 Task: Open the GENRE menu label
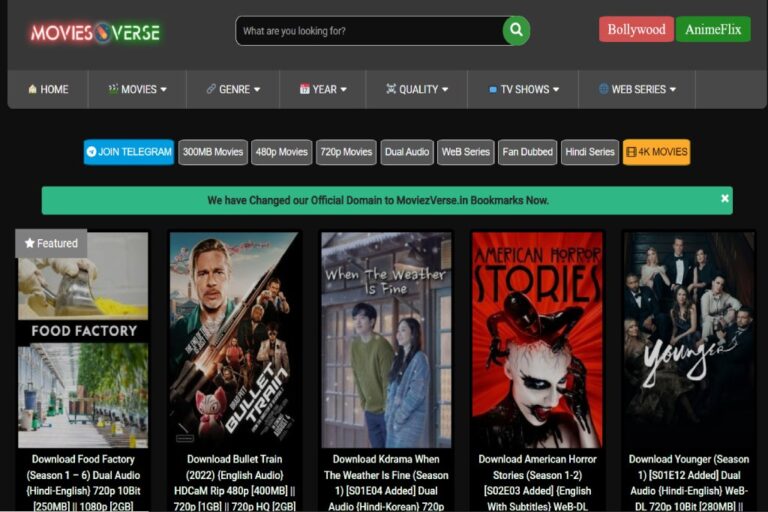(235, 89)
